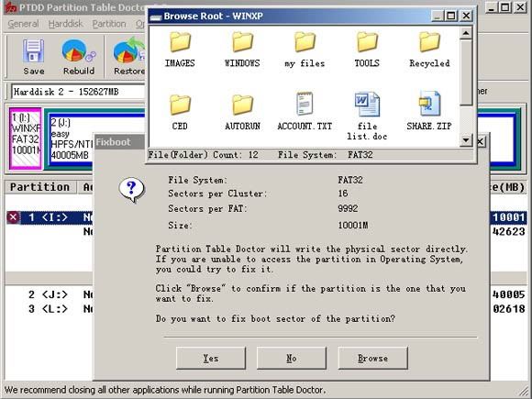Minimize the Browse Root window

[x=438, y=16]
